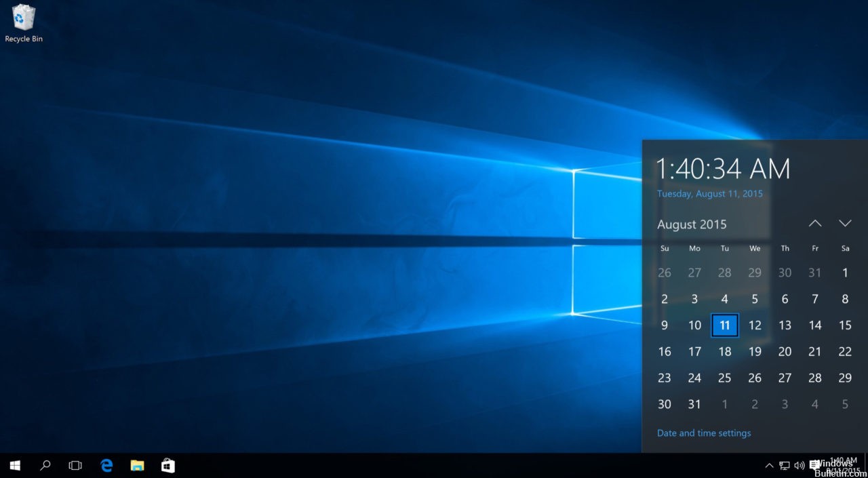Open the network status flyout

784,465
